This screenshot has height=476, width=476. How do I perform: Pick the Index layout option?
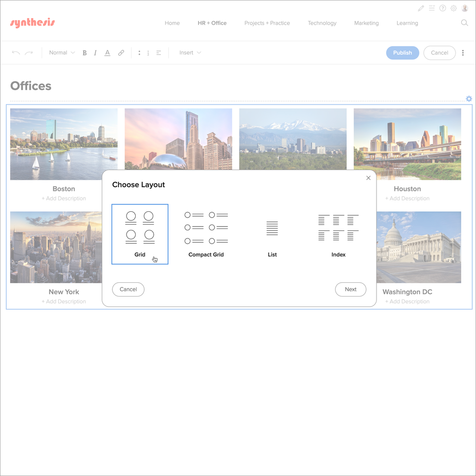point(338,234)
